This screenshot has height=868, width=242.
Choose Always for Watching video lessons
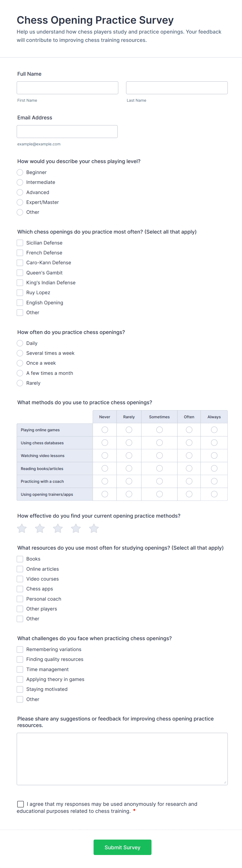tap(214, 455)
